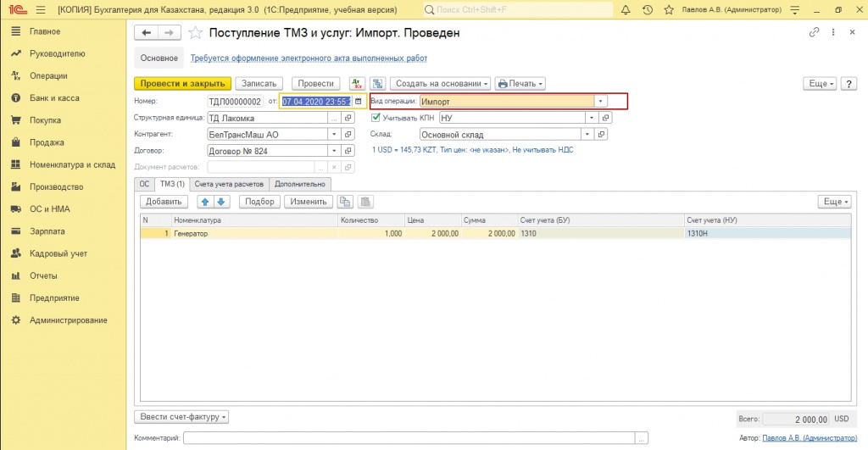Open table Еще menu
Viewport: 868px width, 450px height.
(834, 202)
